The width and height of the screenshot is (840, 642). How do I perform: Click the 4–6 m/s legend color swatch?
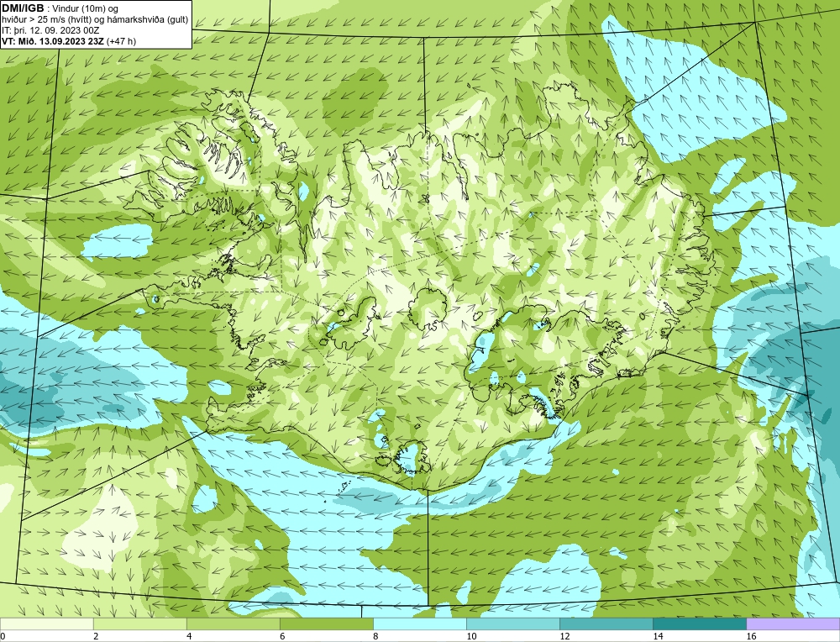[x=233, y=624]
